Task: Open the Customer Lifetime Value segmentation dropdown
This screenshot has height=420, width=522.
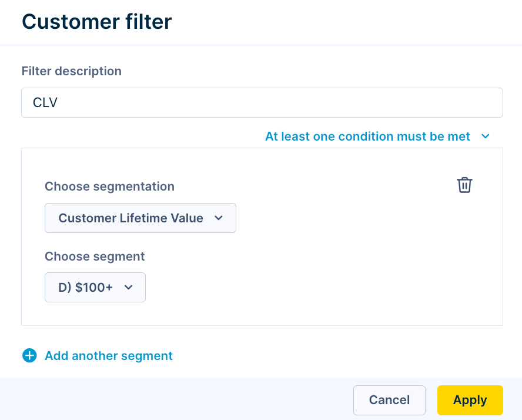Action: tap(140, 218)
